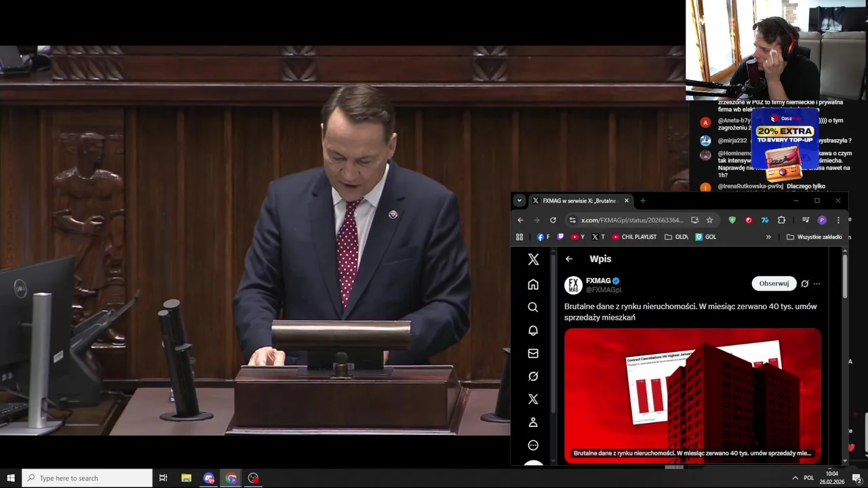Open Chrome three-dot menu
The width and height of the screenshot is (868, 488).
[x=838, y=220]
